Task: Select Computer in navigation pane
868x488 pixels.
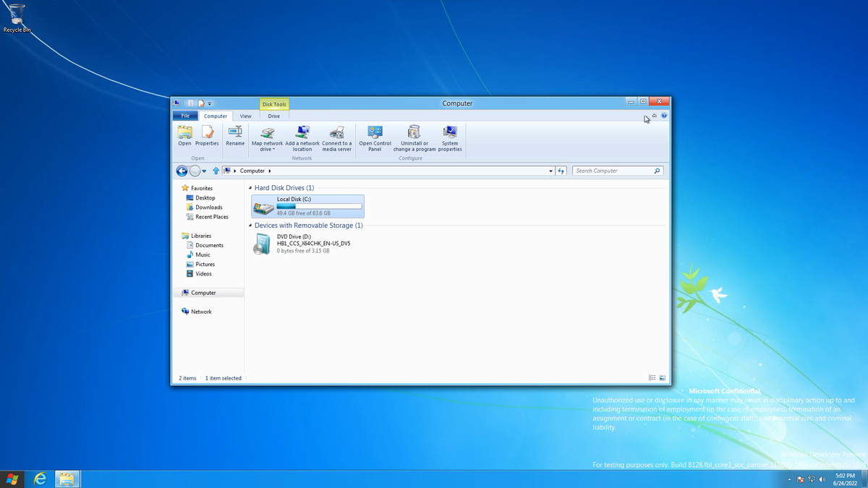Action: [208, 293]
